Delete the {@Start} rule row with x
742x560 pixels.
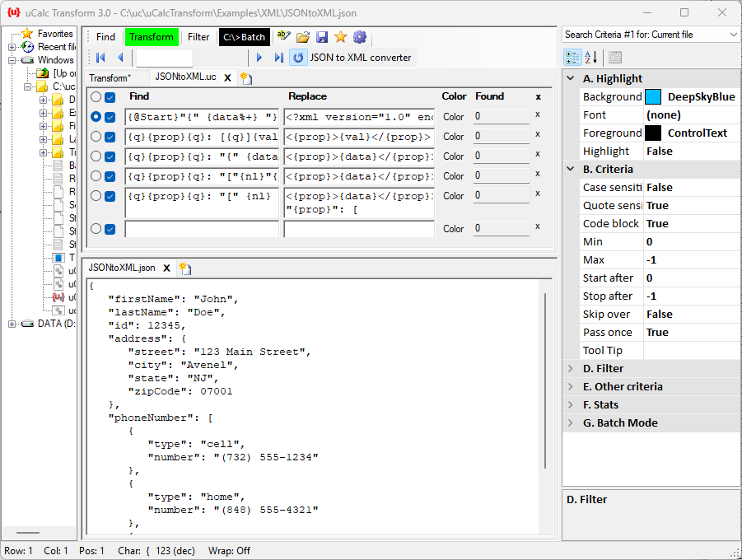click(538, 114)
